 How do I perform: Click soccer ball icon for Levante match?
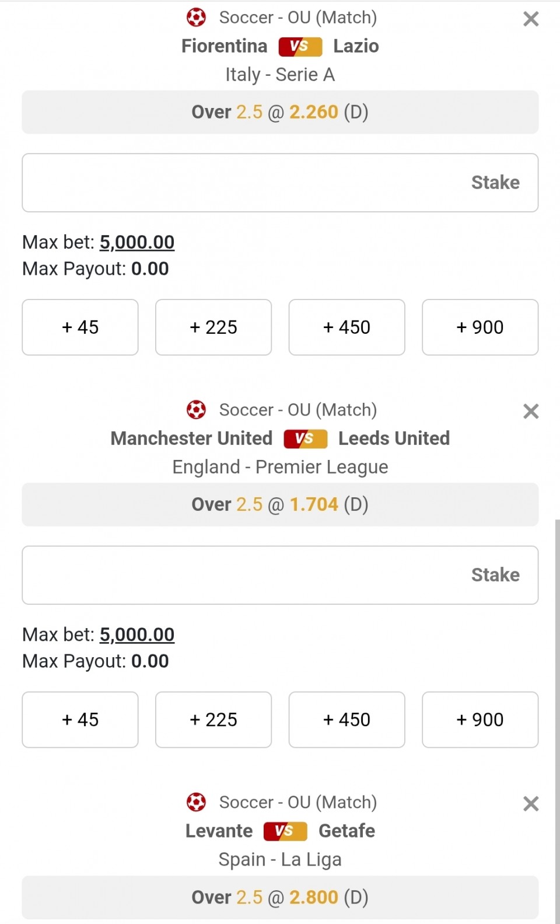(196, 802)
